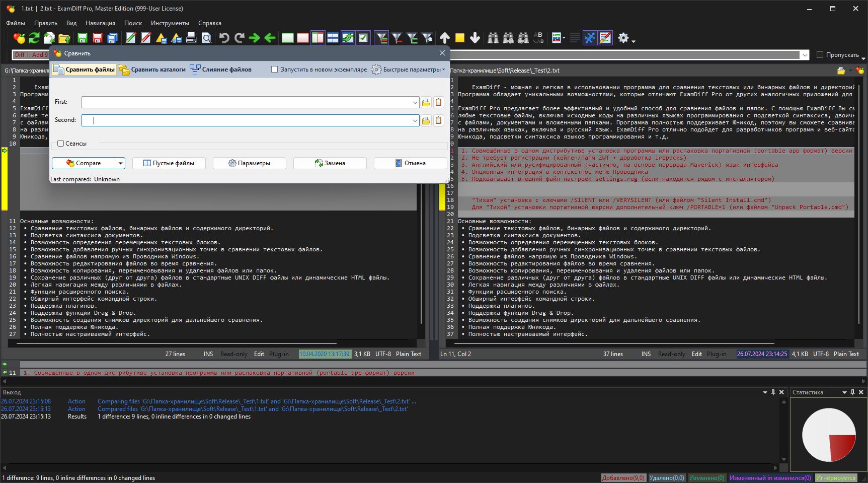868x483 pixels.
Task: Tick the 'Сеансы' checkbox
Action: point(61,144)
